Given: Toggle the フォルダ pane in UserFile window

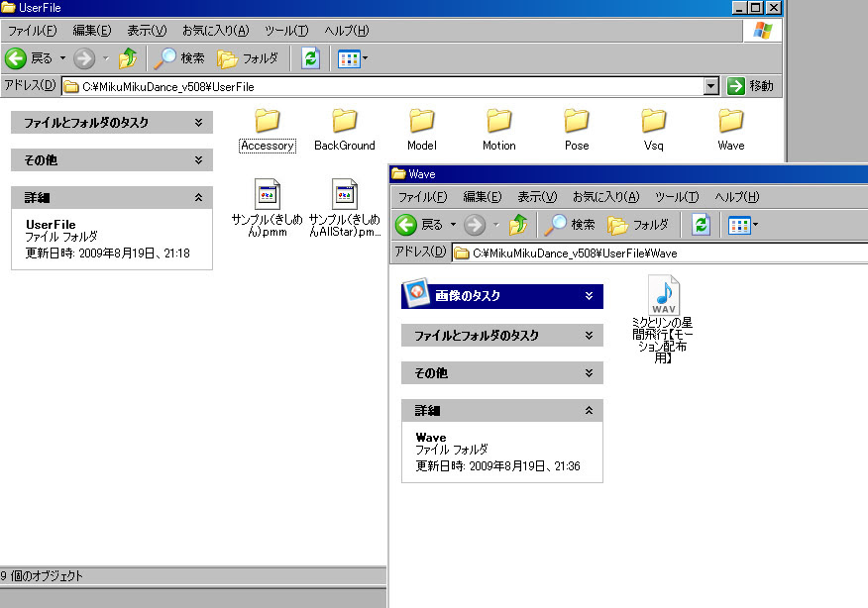Looking at the screenshot, I should 248,58.
